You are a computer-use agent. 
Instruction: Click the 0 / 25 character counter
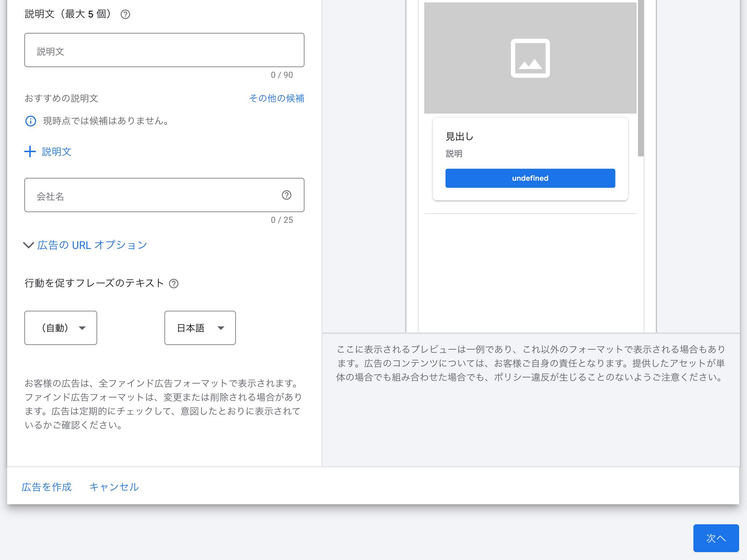click(x=282, y=220)
